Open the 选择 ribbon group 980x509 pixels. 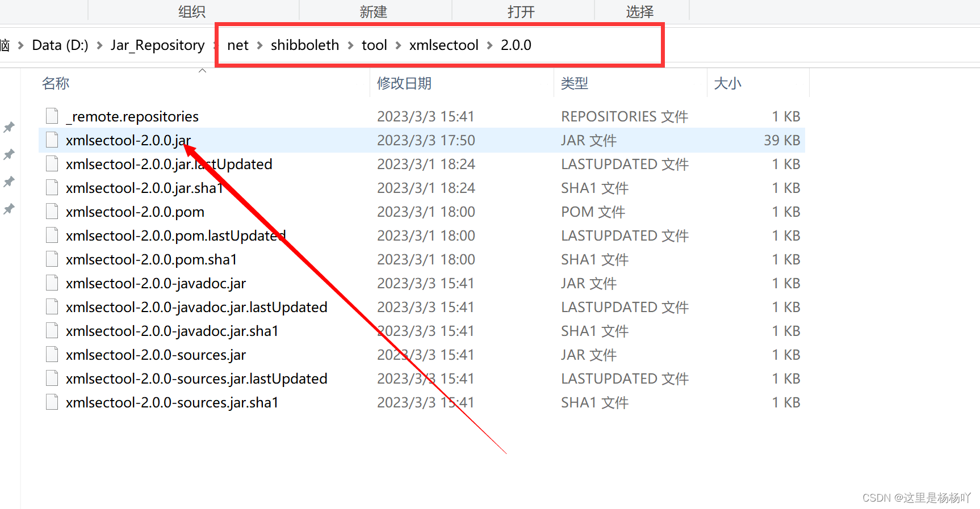[640, 12]
